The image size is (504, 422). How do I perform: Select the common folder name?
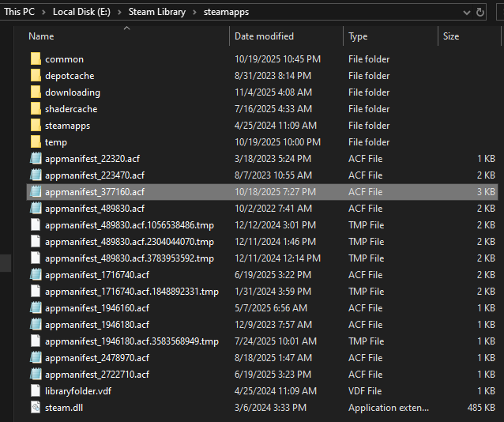tap(64, 59)
